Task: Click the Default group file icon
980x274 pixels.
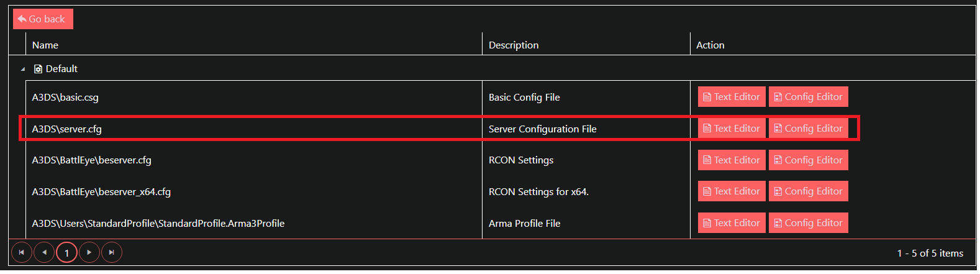Action: coord(38,69)
